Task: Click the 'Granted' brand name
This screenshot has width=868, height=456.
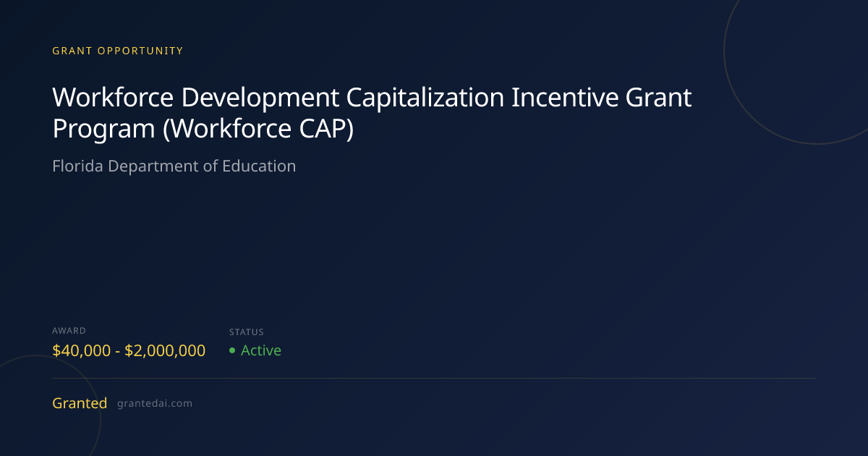Action: 80,403
